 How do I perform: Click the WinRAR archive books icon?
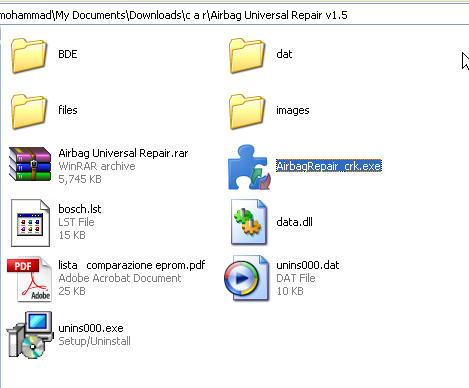point(30,164)
